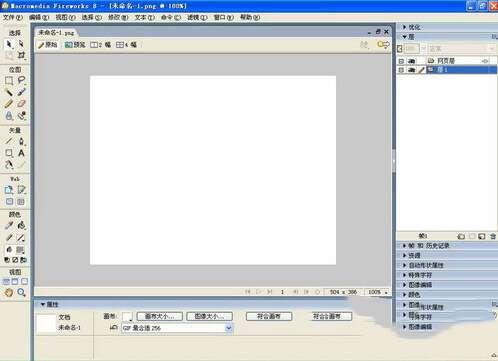Select the Magic Wand tool
The height and width of the screenshot is (361, 498).
point(9,92)
